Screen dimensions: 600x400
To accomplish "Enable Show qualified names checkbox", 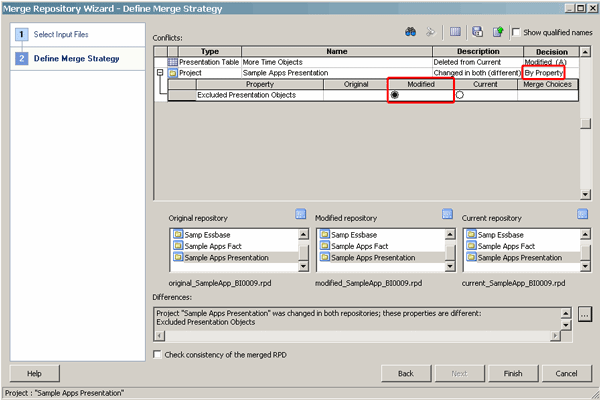I will tap(516, 32).
